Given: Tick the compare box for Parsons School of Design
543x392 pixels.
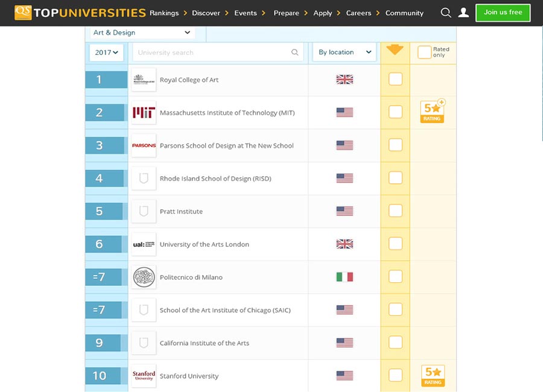Looking at the screenshot, I should [x=395, y=145].
